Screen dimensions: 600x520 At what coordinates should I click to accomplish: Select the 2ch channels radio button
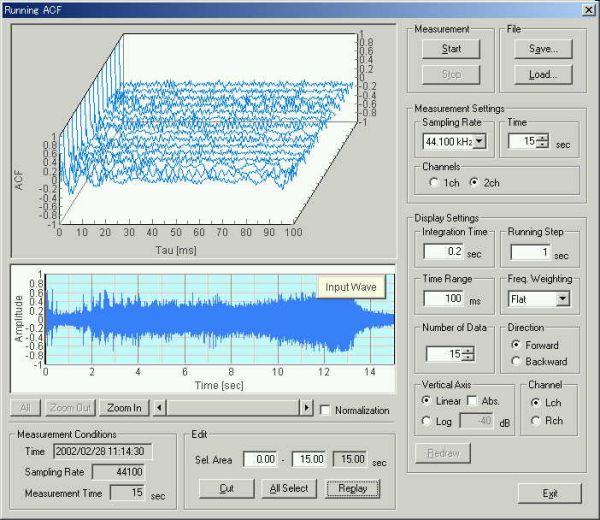(475, 182)
